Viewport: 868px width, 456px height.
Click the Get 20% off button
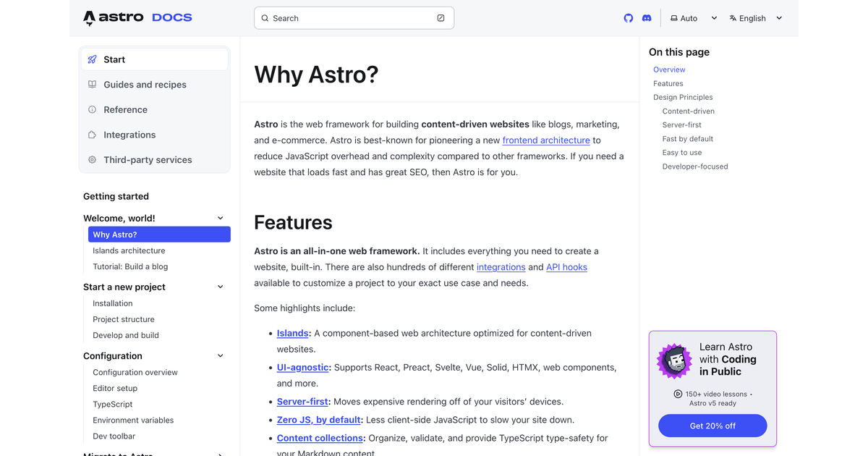[x=712, y=426]
